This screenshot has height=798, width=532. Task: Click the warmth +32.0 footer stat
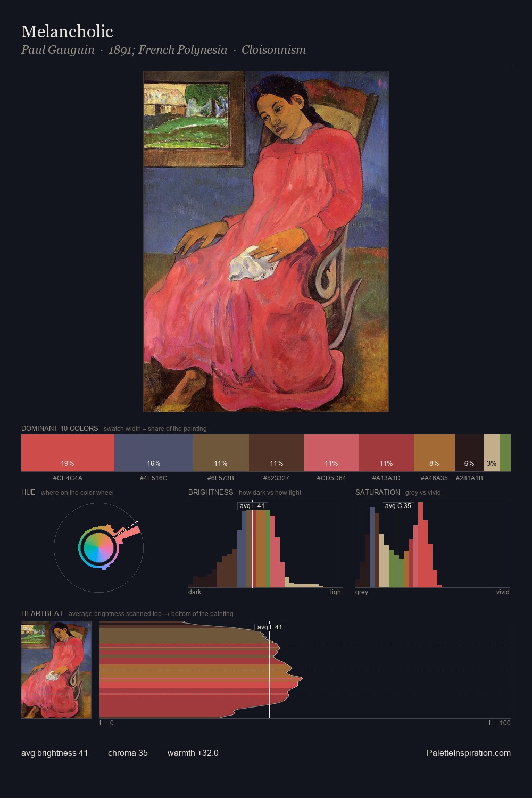pos(193,753)
